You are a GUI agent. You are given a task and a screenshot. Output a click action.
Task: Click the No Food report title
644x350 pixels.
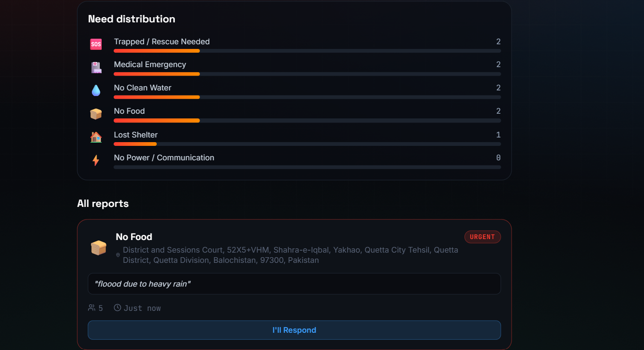click(134, 237)
